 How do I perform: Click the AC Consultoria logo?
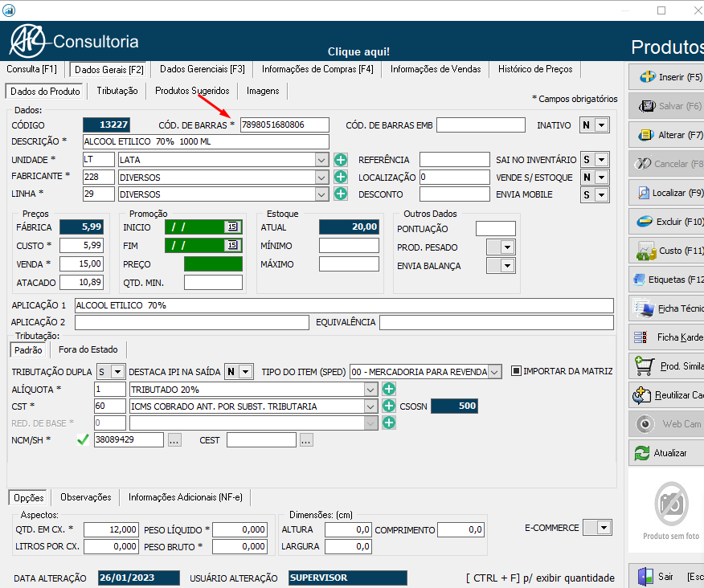point(74,41)
